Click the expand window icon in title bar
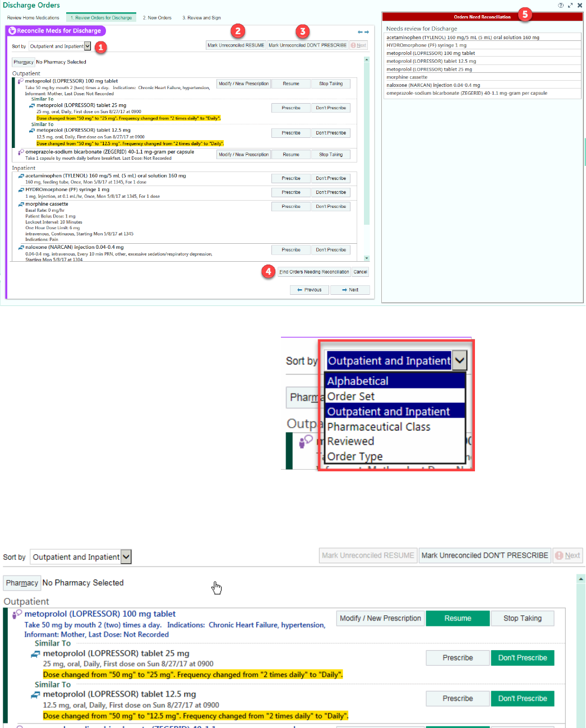Image resolution: width=586 pixels, height=728 pixels. [570, 5]
